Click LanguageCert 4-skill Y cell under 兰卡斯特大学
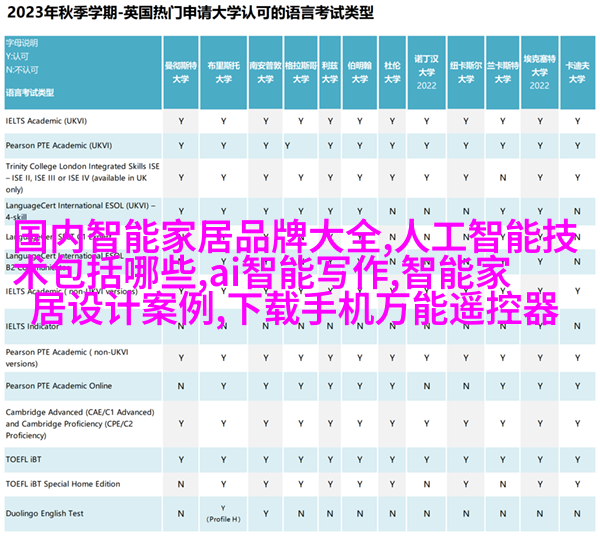The height and width of the screenshot is (536, 600). tap(502, 211)
